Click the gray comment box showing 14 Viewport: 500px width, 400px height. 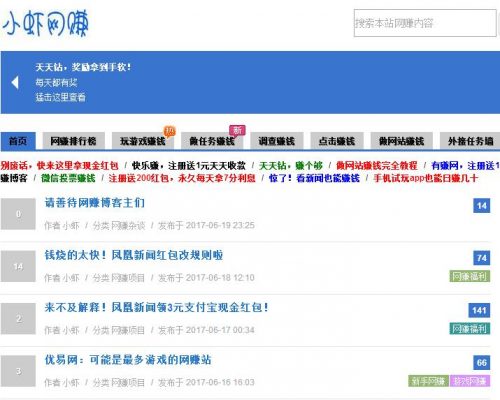tap(18, 266)
